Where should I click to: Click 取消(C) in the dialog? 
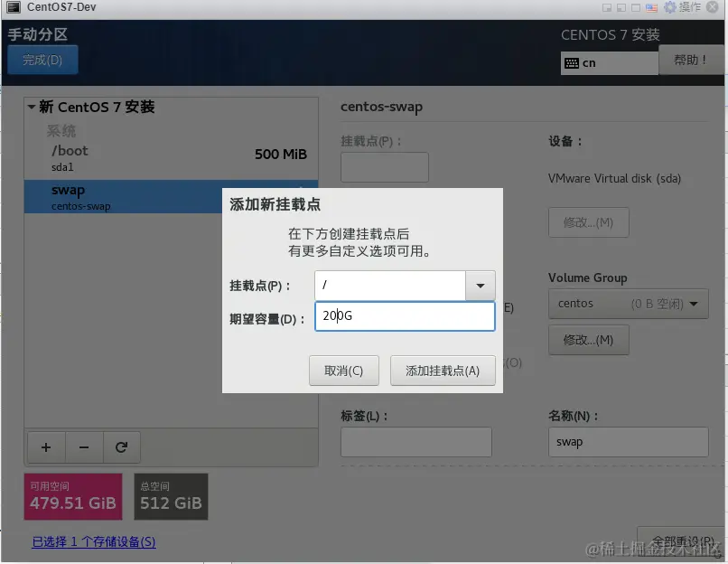tap(343, 371)
